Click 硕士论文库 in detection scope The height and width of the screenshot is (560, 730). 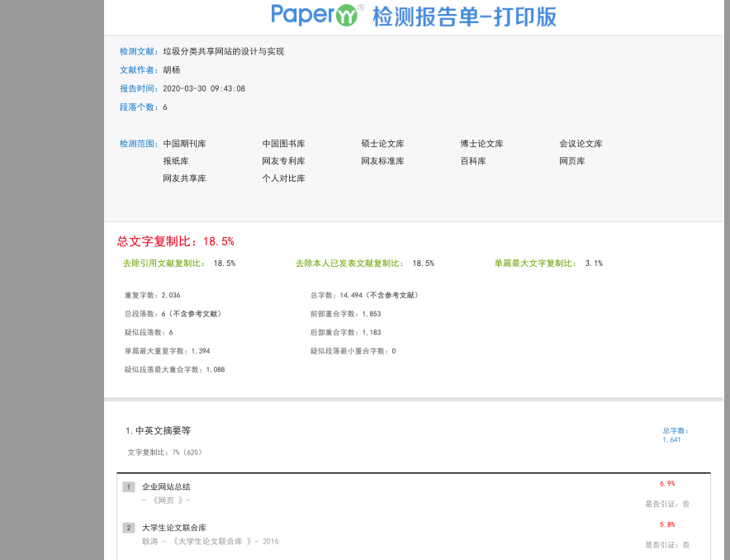tap(382, 144)
